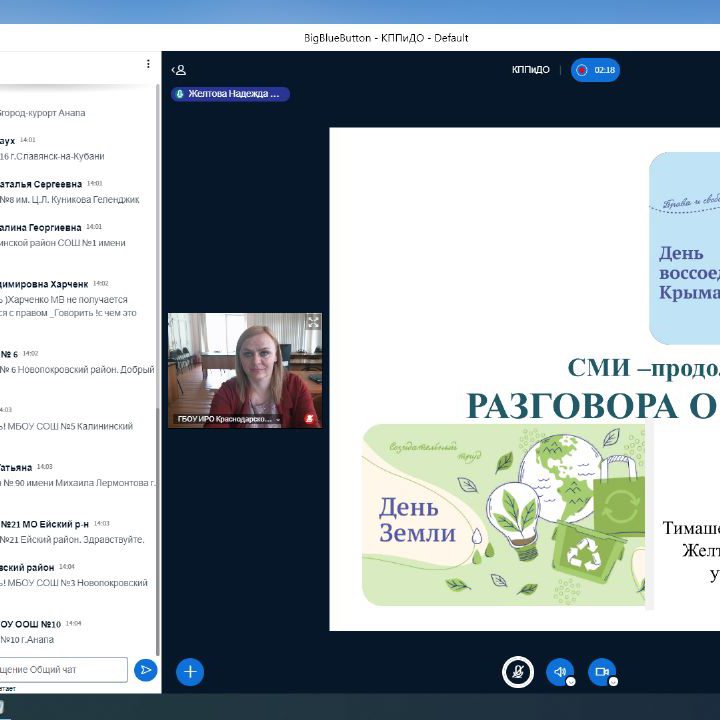Image resolution: width=720 pixels, height=720 pixels.
Task: Open the audio device dropdown arrow
Action: pos(571,682)
